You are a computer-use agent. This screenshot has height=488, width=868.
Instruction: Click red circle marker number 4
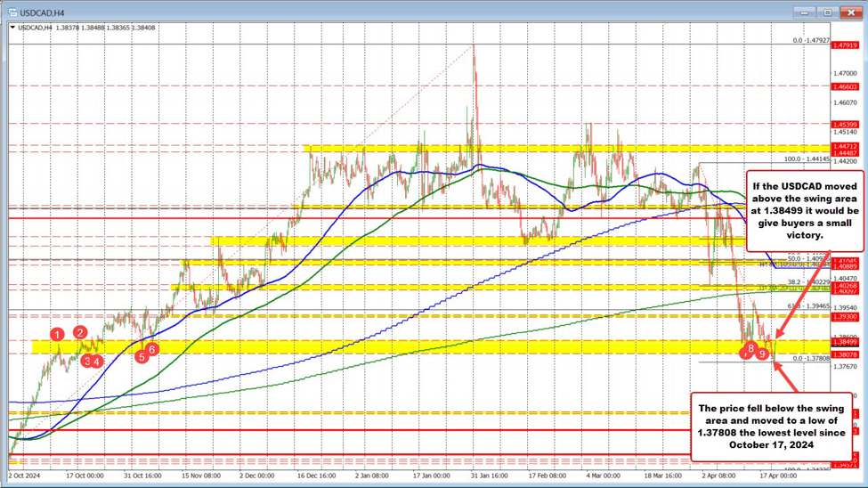(97, 361)
